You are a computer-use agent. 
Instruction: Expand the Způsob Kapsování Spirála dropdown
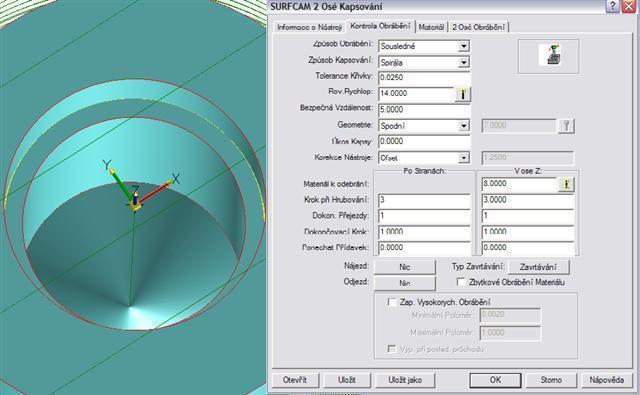tap(463, 62)
